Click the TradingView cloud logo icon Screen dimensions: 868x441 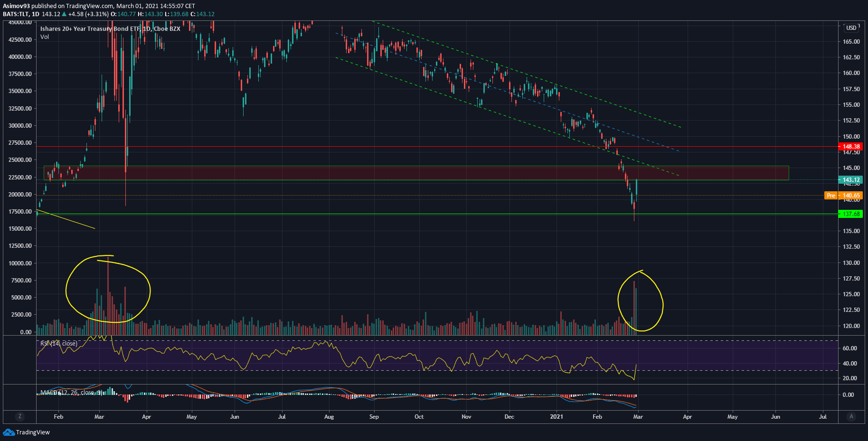(x=9, y=432)
